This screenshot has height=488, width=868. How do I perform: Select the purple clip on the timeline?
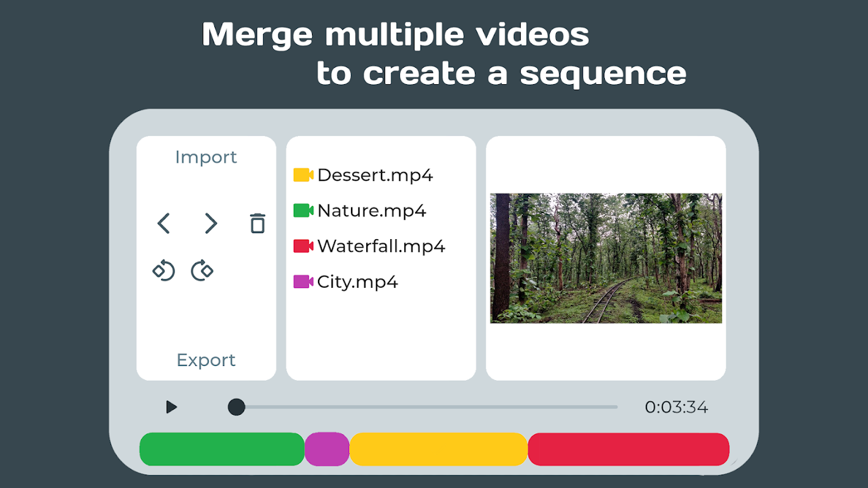[327, 449]
